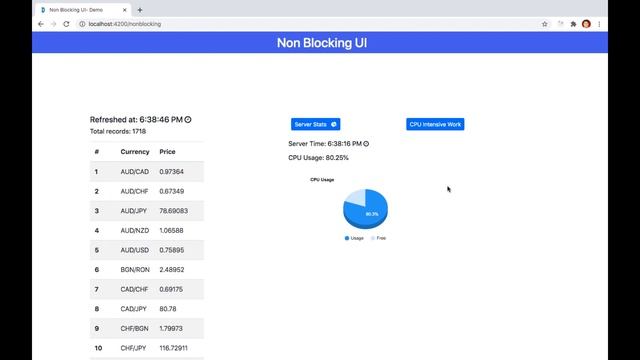Click the Free slice of the pie chart

coord(355,197)
